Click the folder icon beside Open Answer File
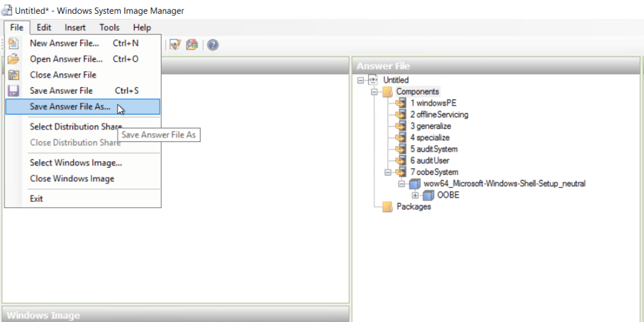This screenshot has height=322, width=644. click(14, 59)
